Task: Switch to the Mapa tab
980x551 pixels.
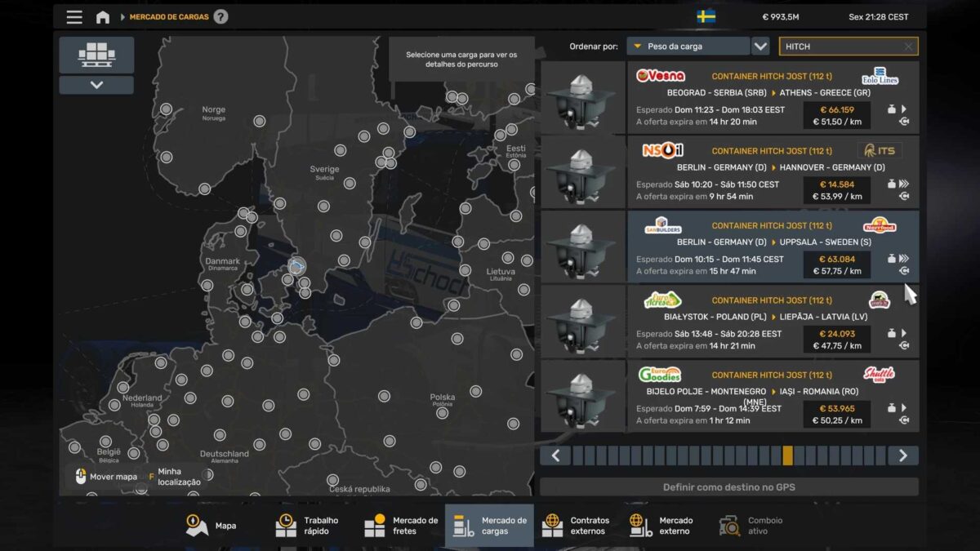Action: 212,526
